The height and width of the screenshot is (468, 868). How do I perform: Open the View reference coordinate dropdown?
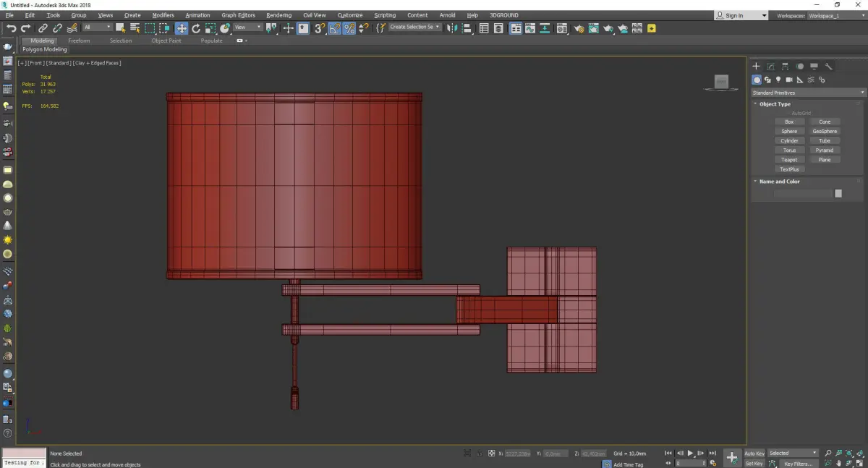point(247,27)
